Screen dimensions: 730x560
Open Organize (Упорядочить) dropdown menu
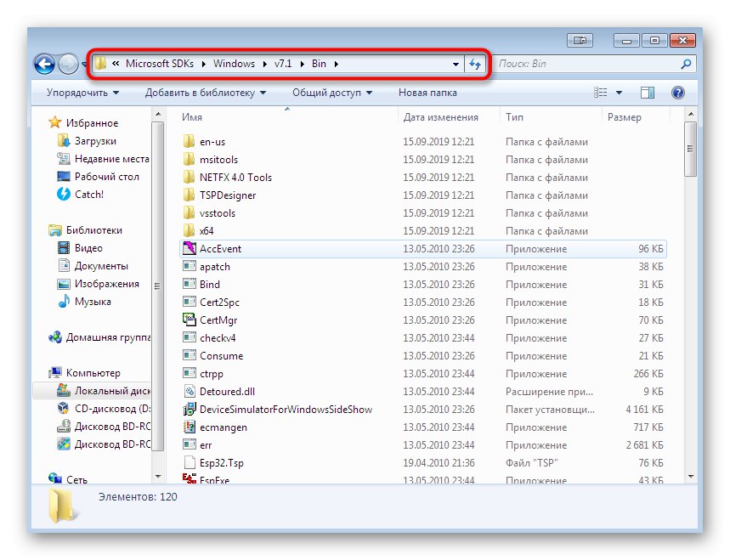pos(83,93)
